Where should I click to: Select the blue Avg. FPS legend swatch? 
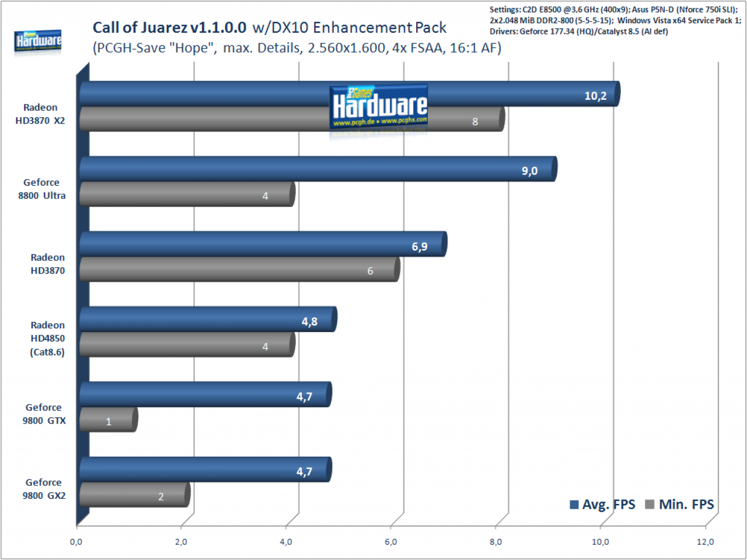point(574,505)
